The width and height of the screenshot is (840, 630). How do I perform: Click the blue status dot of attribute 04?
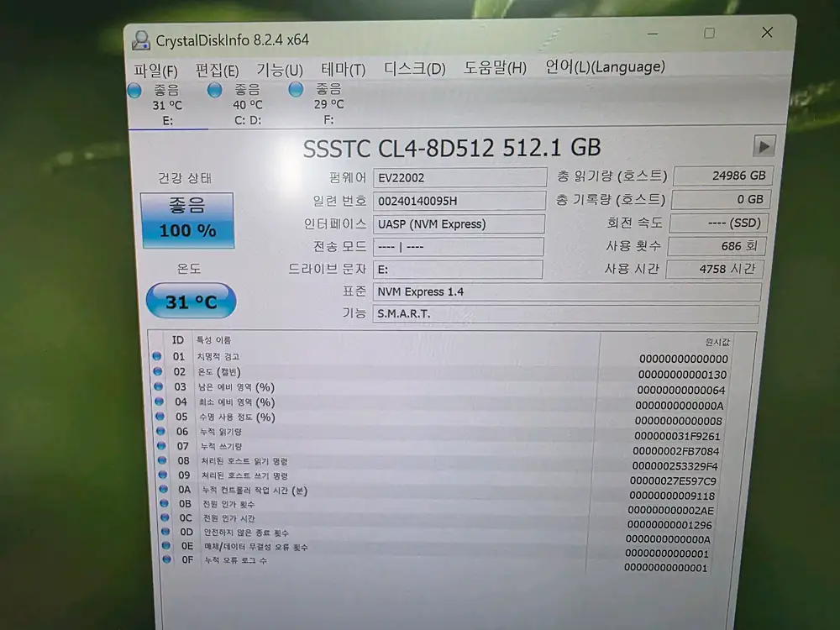tap(159, 401)
